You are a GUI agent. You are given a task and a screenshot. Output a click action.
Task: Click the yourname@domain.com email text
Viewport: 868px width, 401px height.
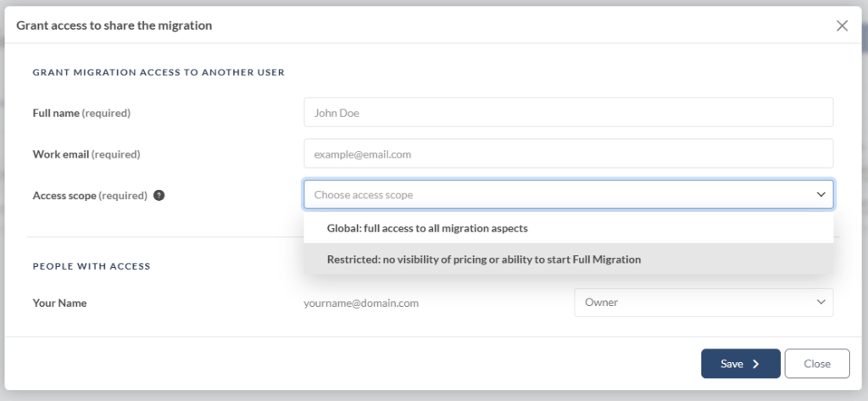(x=361, y=303)
